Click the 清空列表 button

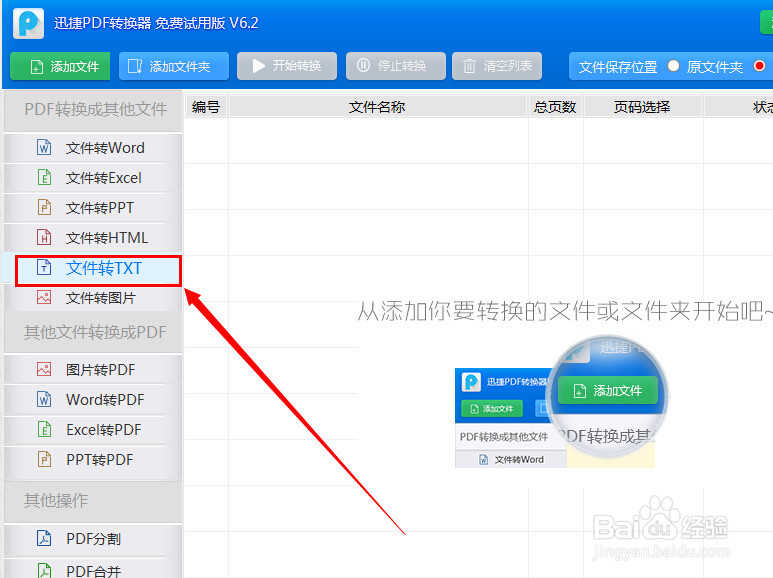[497, 66]
